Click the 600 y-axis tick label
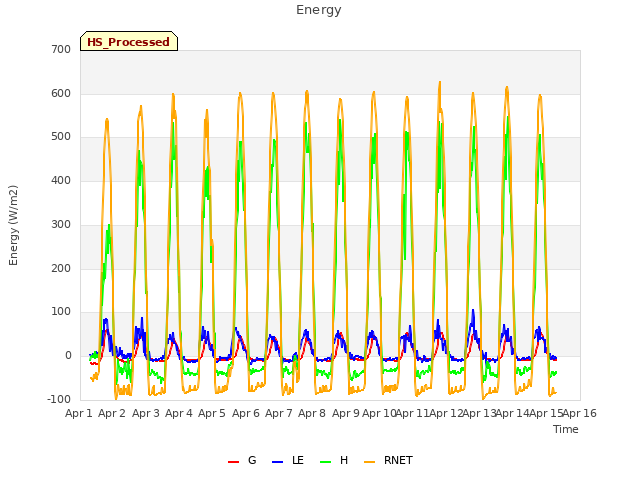The width and height of the screenshot is (640, 480). click(61, 93)
